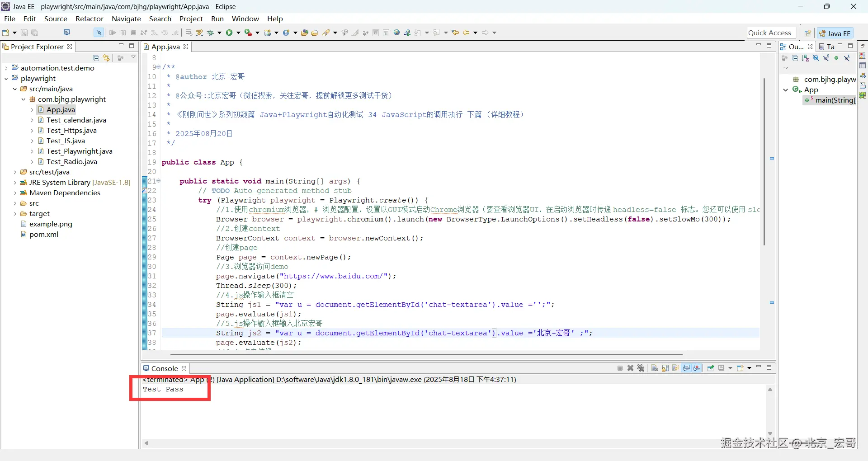Expand the src/test/java folder
This screenshot has width=868, height=461.
tap(15, 172)
